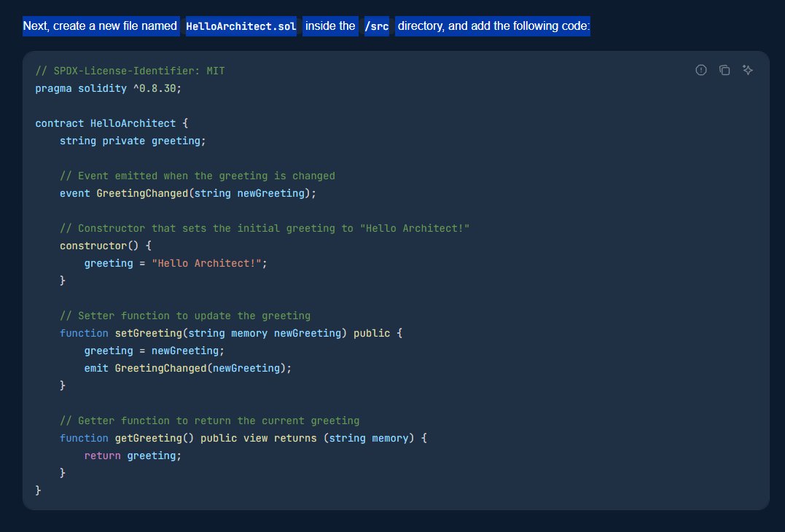Image resolution: width=785 pixels, height=532 pixels.
Task: Click the AI sparkle icon
Action: click(x=747, y=70)
